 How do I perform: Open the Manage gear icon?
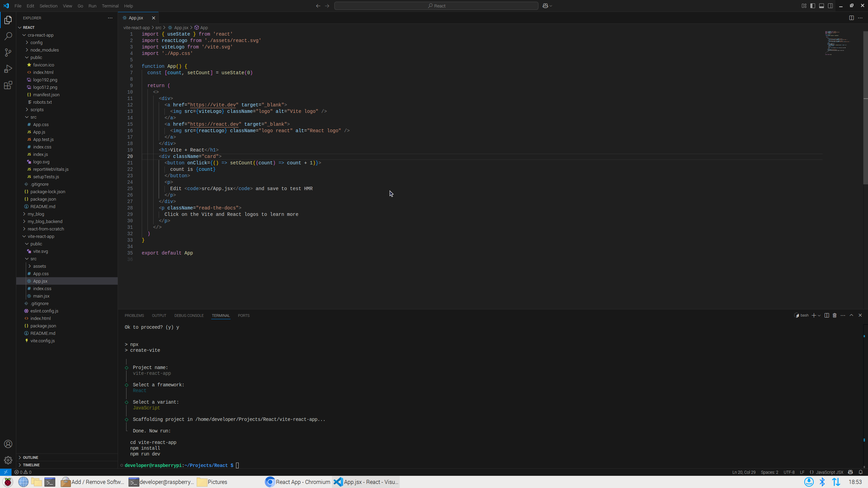click(x=8, y=460)
